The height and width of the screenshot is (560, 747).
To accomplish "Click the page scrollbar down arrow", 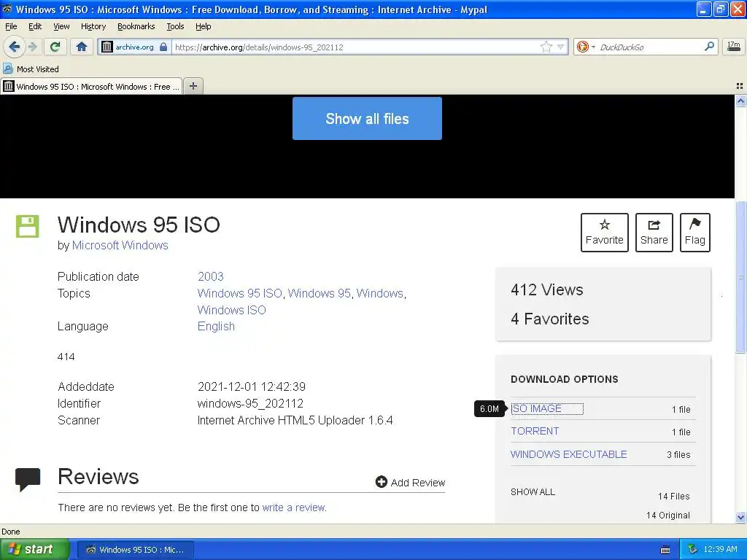I will coord(740,517).
